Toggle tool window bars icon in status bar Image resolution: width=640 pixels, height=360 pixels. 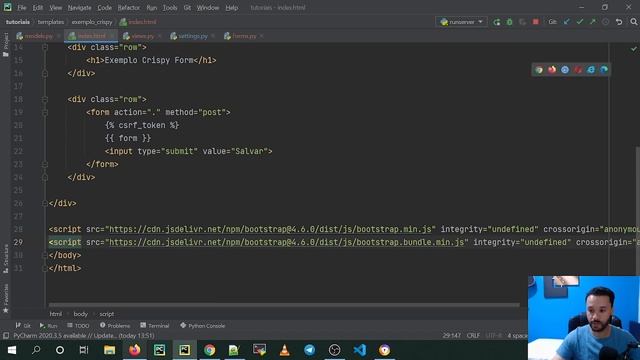click(6, 336)
